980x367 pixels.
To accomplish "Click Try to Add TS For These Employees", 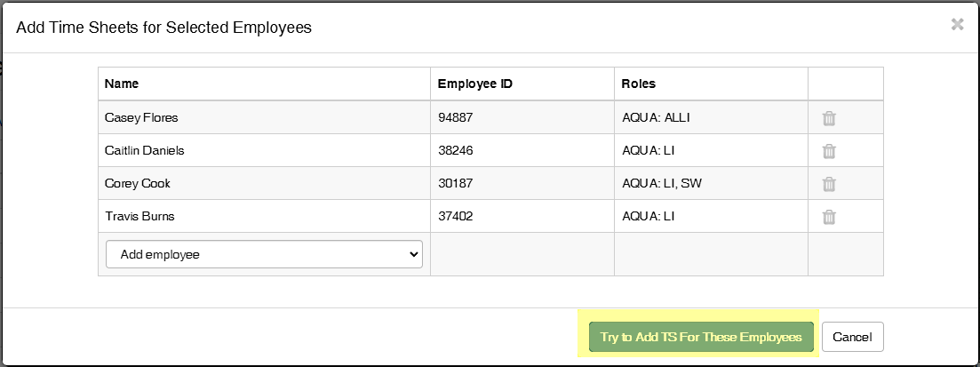I will point(701,338).
